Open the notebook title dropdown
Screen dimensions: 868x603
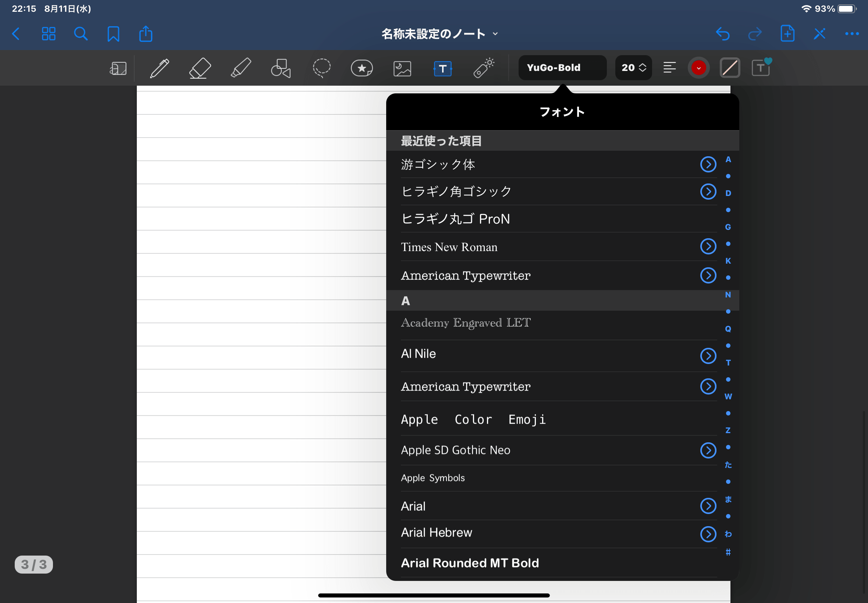440,34
